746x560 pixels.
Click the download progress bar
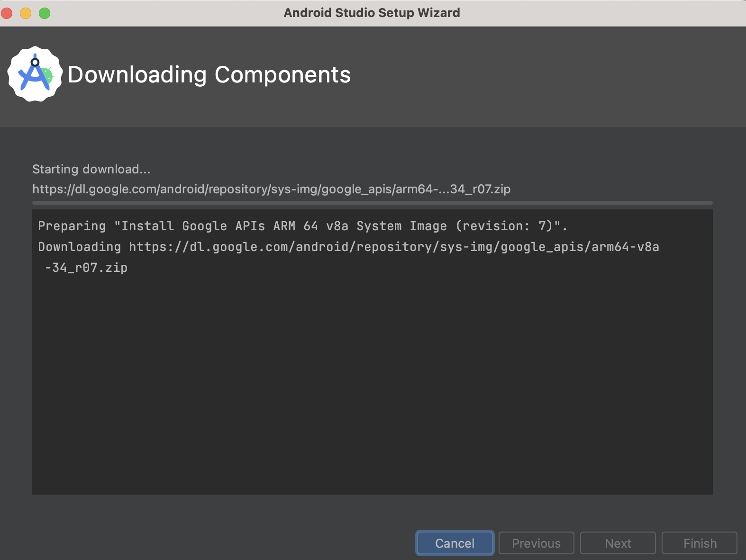tap(373, 203)
